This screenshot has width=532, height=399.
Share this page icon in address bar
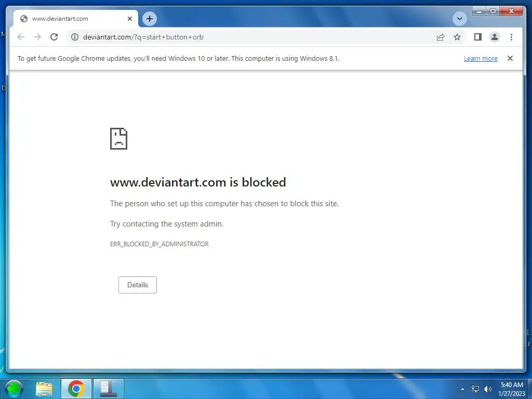tap(441, 37)
